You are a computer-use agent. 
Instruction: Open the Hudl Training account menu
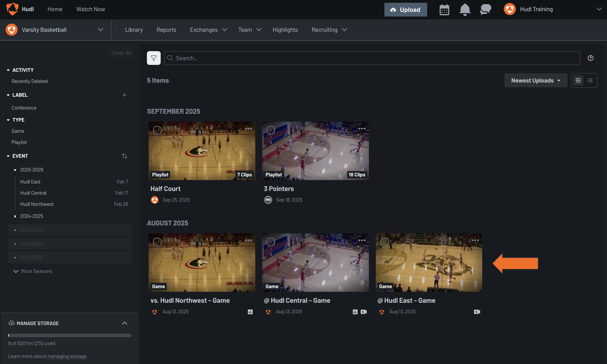[x=536, y=9]
